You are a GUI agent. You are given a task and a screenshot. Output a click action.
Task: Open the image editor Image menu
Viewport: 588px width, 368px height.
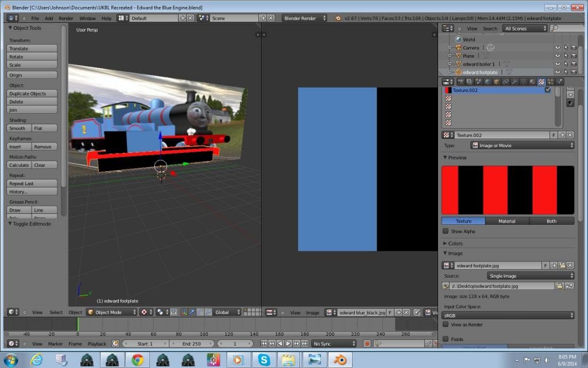(312, 312)
